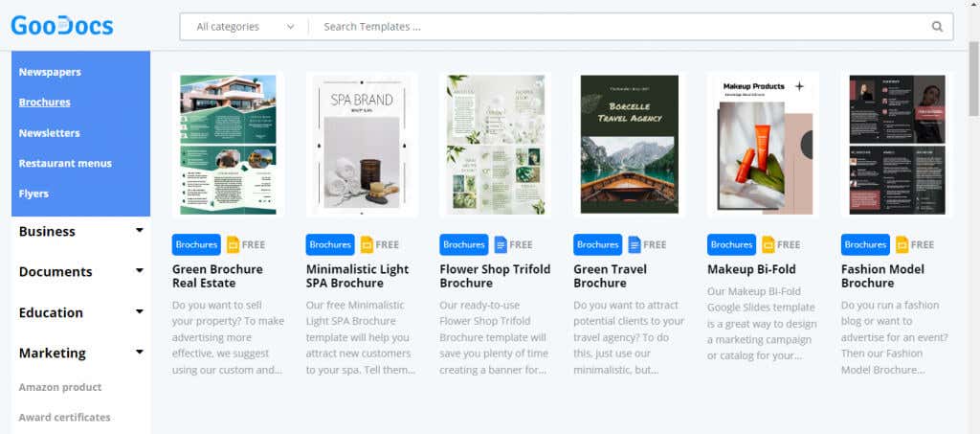The image size is (980, 434).
Task: Expand the Documents section
Action: tap(140, 271)
